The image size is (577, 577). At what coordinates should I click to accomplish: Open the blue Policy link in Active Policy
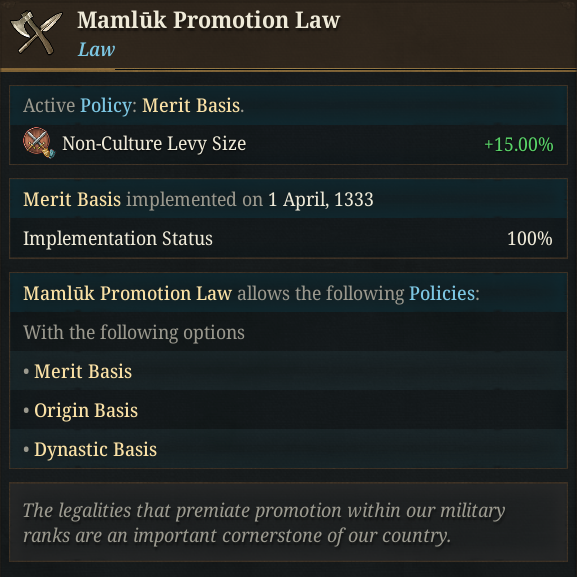(x=106, y=106)
